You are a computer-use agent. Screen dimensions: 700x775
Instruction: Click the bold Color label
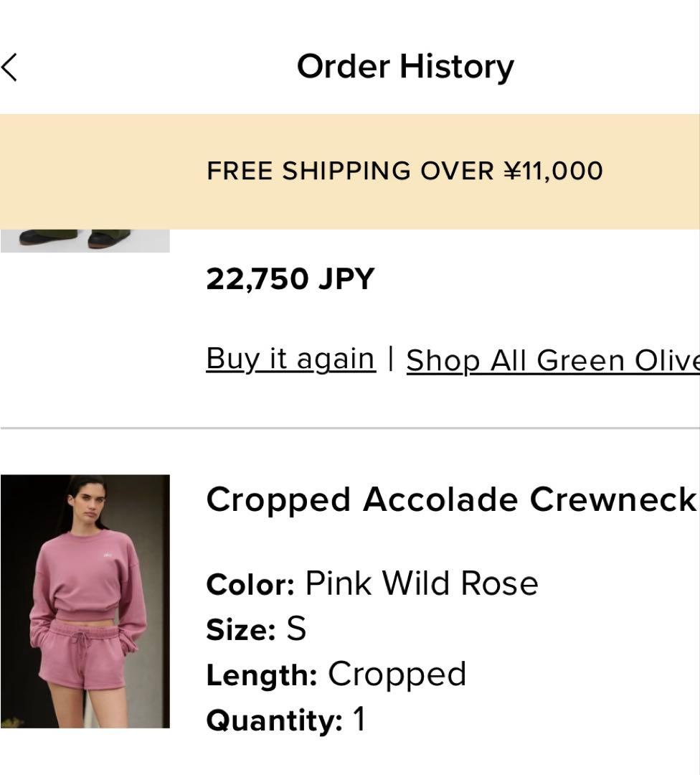(x=250, y=584)
